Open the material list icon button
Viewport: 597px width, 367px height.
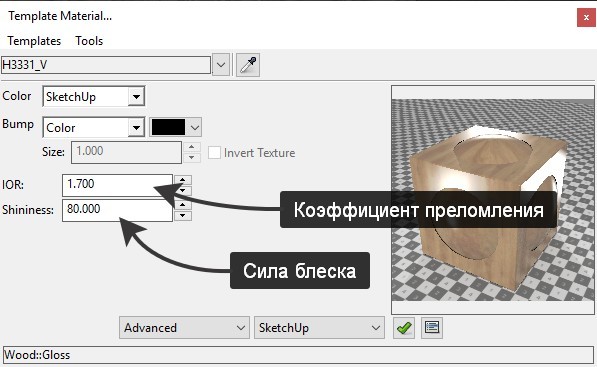pos(432,327)
